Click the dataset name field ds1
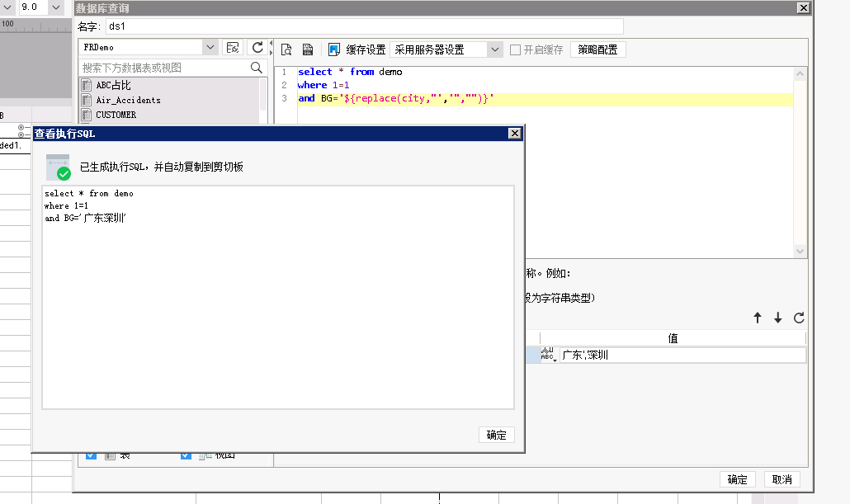Screen dimensions: 850x504 pos(364,26)
